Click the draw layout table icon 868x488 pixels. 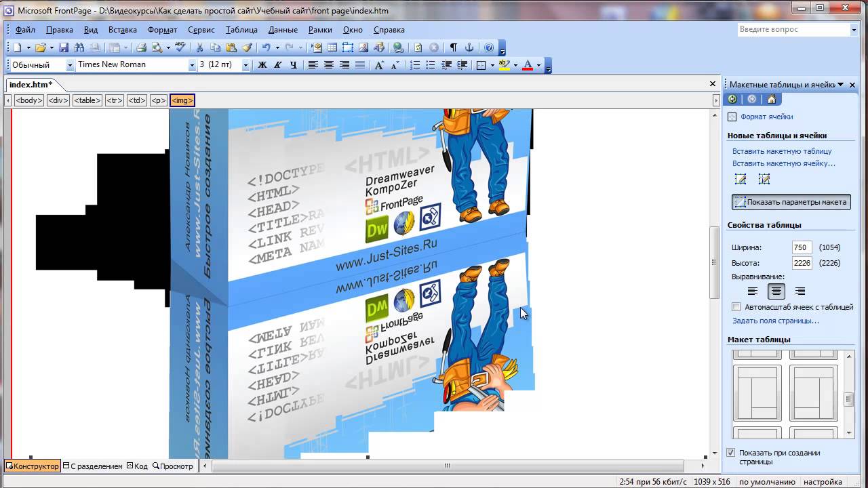click(x=741, y=180)
